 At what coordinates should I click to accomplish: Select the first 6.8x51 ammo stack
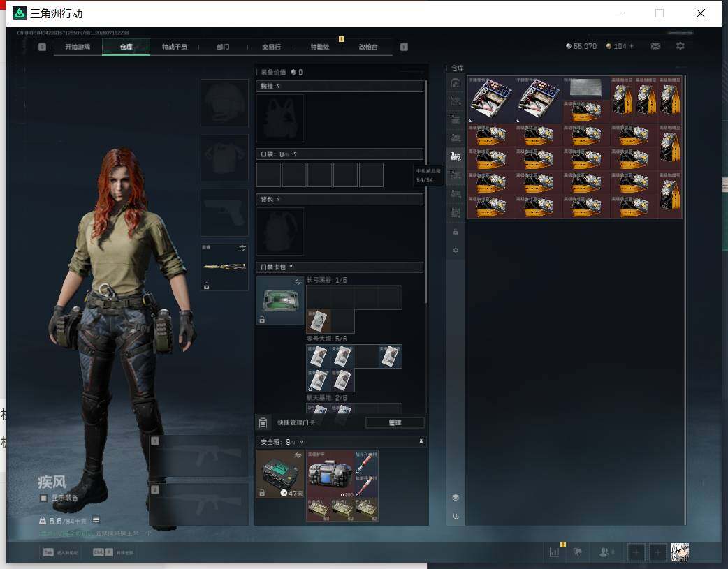tap(319, 510)
